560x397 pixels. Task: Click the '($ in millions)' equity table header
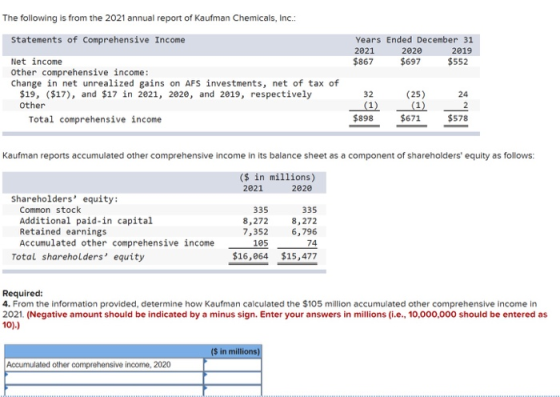278,177
